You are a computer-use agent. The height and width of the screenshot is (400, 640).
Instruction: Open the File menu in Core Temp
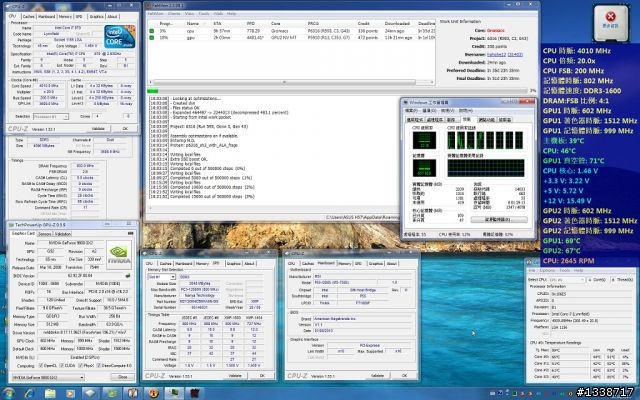click(532, 271)
